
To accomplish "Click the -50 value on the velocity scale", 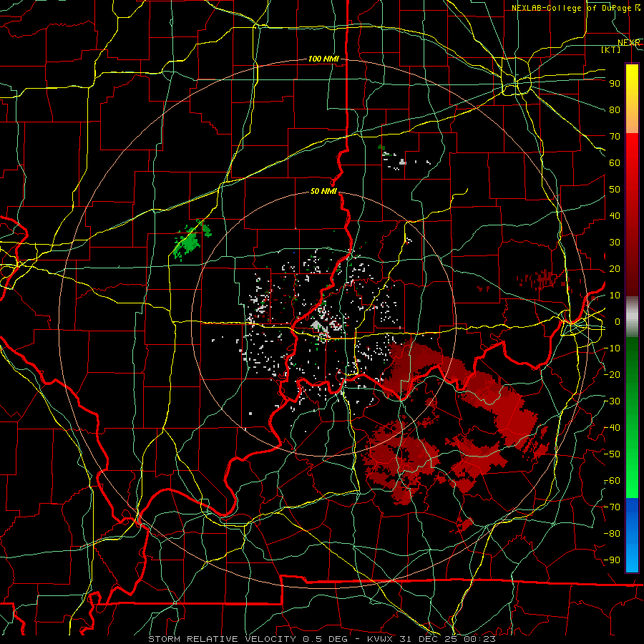I will 613,454.
